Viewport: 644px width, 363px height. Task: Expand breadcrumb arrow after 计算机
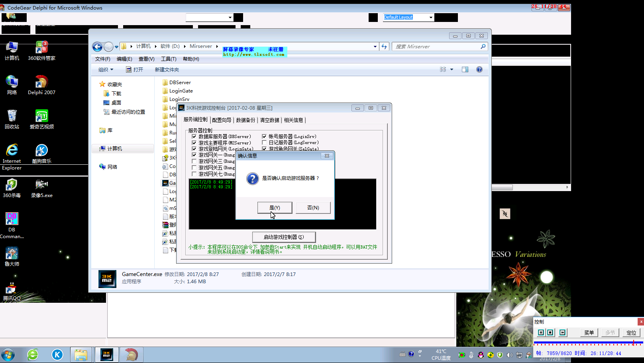[156, 46]
